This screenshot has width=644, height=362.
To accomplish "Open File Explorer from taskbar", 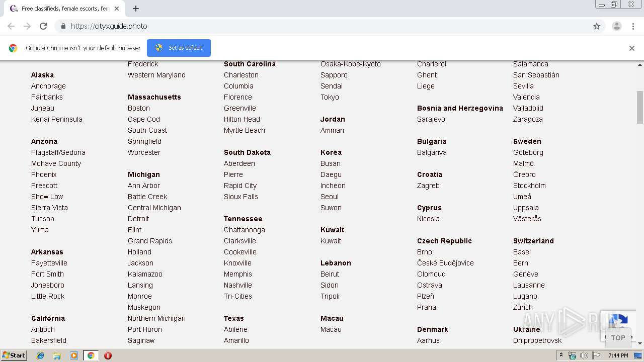I will click(x=57, y=355).
